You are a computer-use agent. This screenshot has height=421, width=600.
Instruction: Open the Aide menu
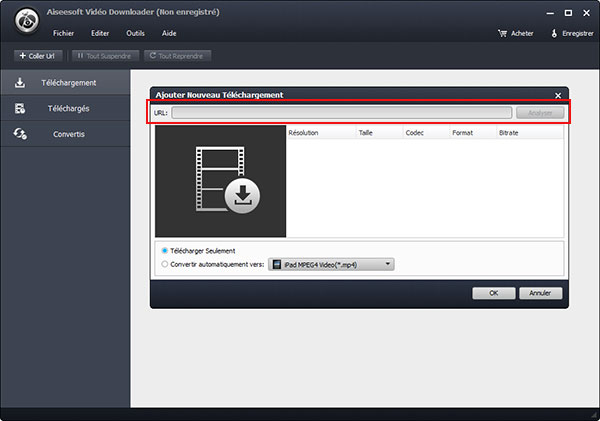pyautogui.click(x=169, y=33)
